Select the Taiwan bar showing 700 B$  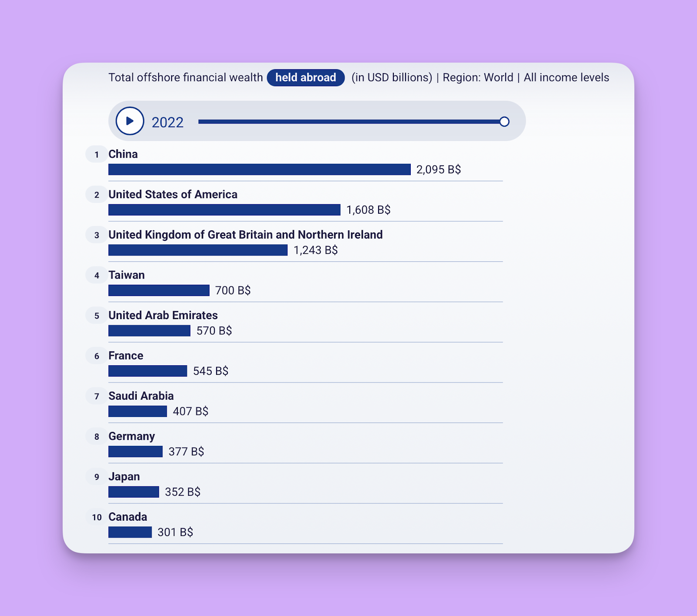tap(159, 290)
